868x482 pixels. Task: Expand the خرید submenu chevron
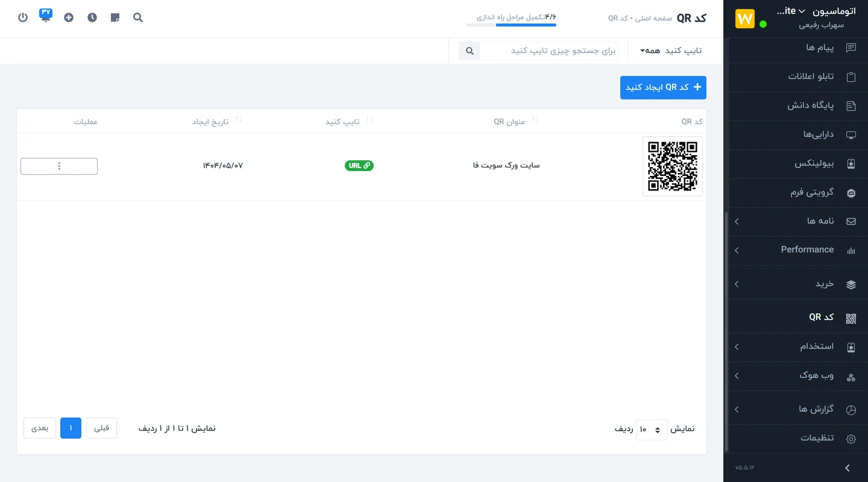[x=737, y=284]
